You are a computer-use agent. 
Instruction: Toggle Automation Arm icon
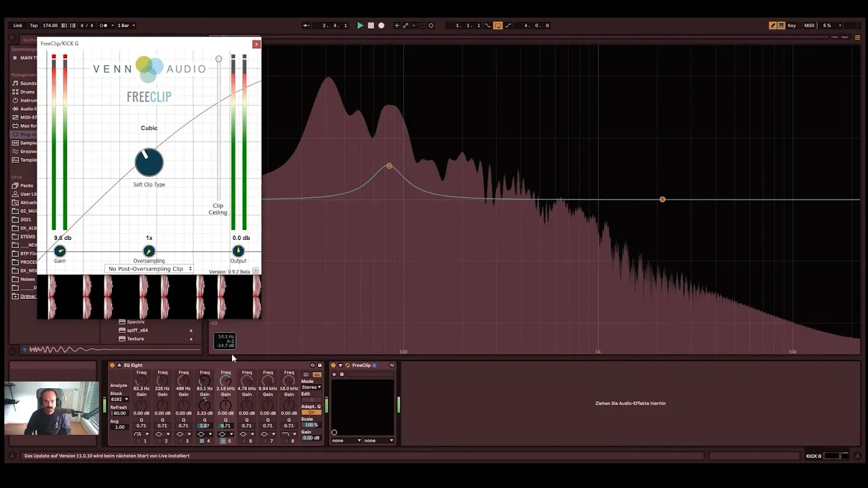[406, 26]
